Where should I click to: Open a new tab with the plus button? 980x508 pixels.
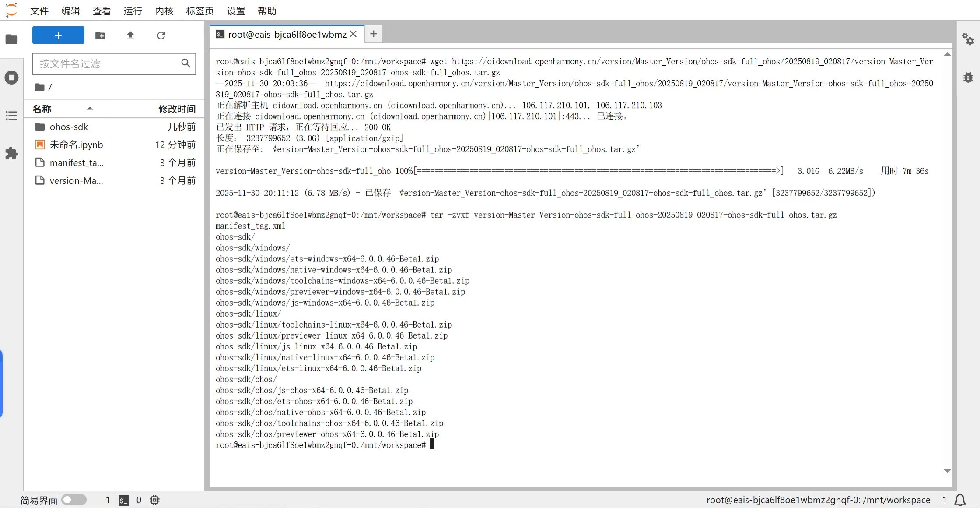coord(374,34)
